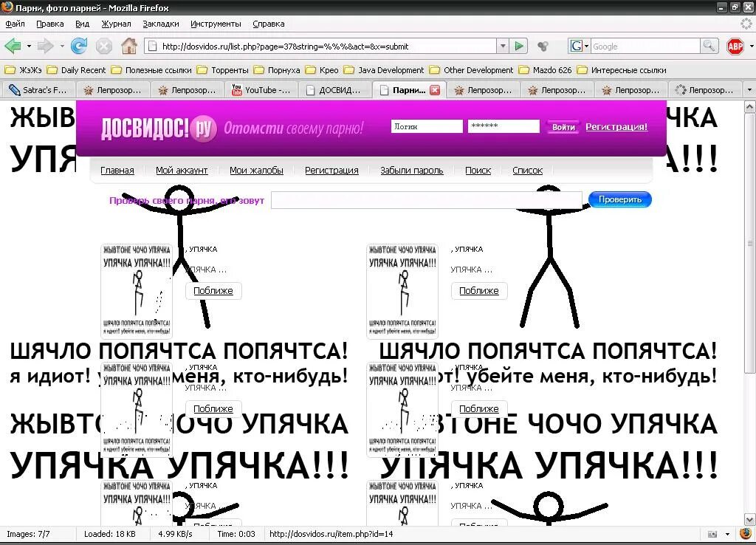
Task: Click the password field with asterisks
Action: (x=504, y=126)
